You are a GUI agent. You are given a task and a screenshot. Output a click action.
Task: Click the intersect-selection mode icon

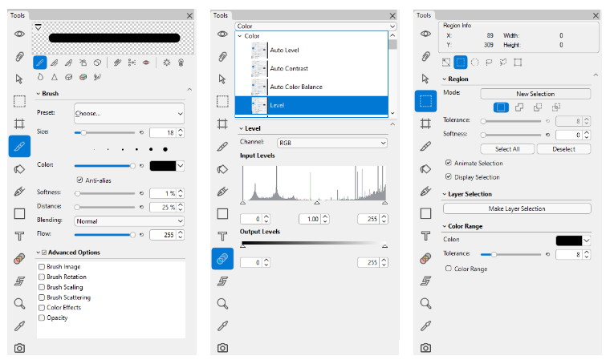pos(556,107)
